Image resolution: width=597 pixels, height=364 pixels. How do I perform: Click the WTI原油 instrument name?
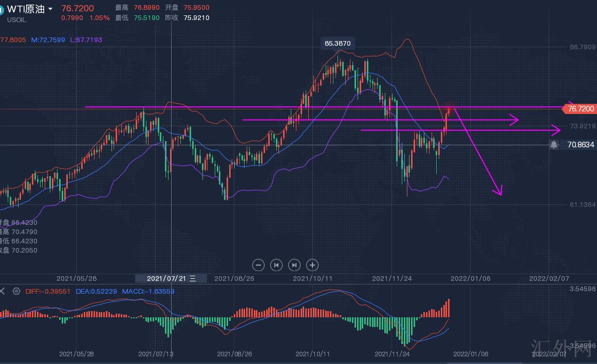(26, 9)
